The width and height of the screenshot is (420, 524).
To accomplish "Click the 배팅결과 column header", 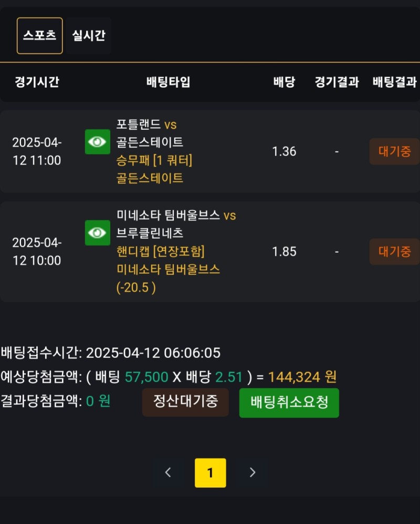I will 394,82.
